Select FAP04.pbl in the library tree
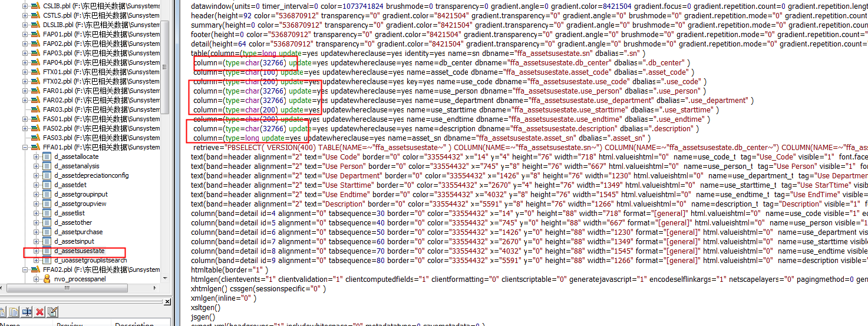This screenshot has height=326, width=868. click(101, 62)
